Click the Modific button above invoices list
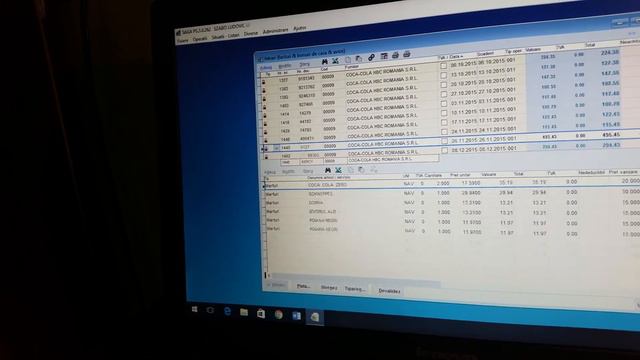Image resolution: width=640 pixels, height=360 pixels. pos(285,66)
